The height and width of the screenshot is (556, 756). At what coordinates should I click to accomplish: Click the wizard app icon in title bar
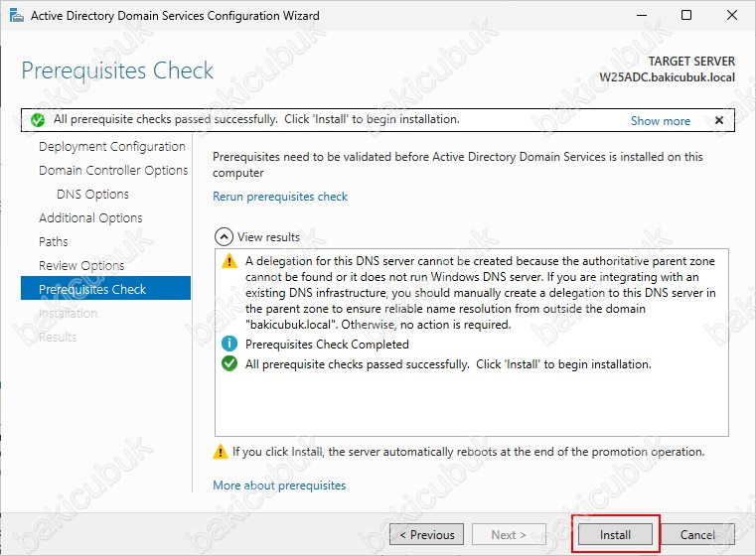pyautogui.click(x=17, y=16)
